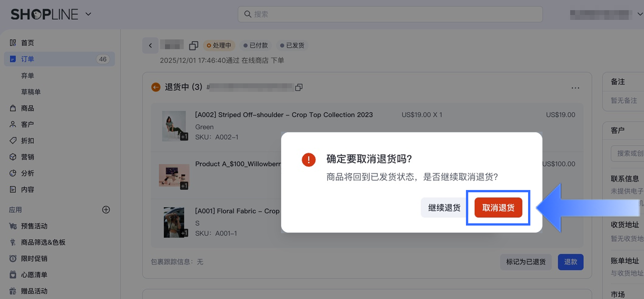Image resolution: width=644 pixels, height=299 pixels.
Task: Click the orange 退货中 return icon
Action: click(156, 87)
